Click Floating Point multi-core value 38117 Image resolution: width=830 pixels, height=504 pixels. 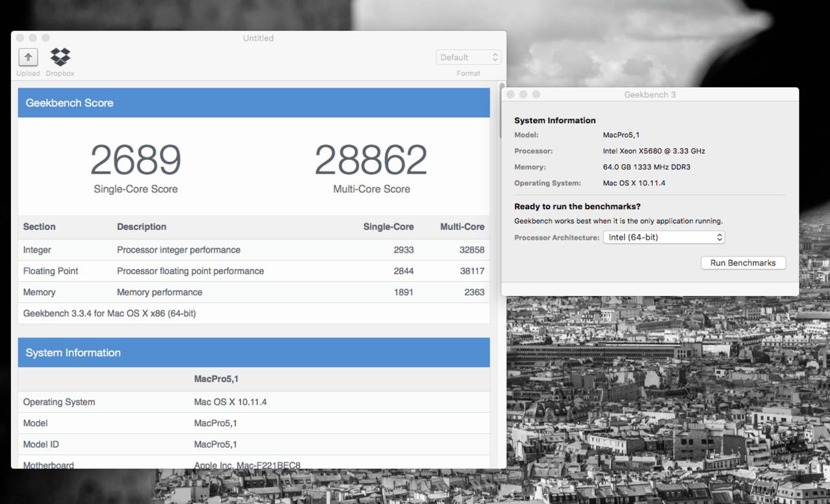pos(472,271)
